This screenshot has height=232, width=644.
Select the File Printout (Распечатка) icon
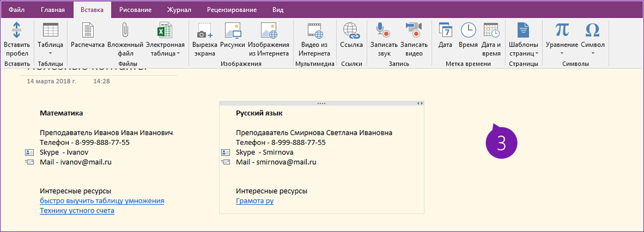(87, 31)
